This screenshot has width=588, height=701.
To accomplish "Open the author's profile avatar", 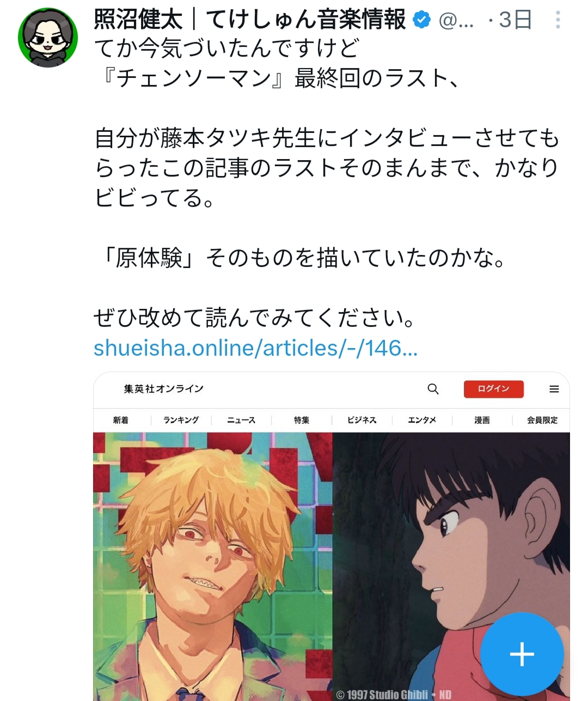I will point(48,38).
